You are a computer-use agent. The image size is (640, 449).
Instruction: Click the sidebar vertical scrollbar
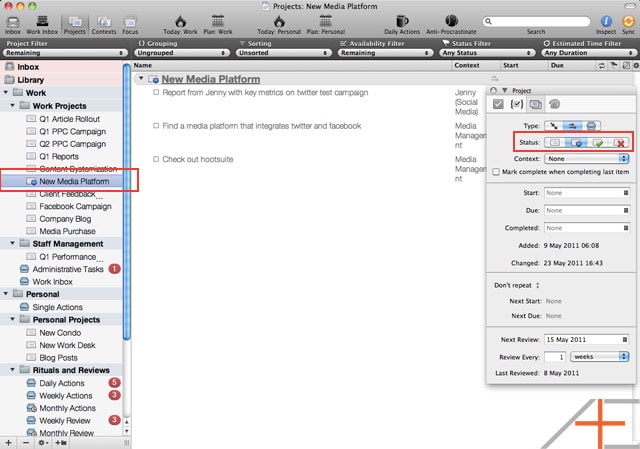pos(127,202)
